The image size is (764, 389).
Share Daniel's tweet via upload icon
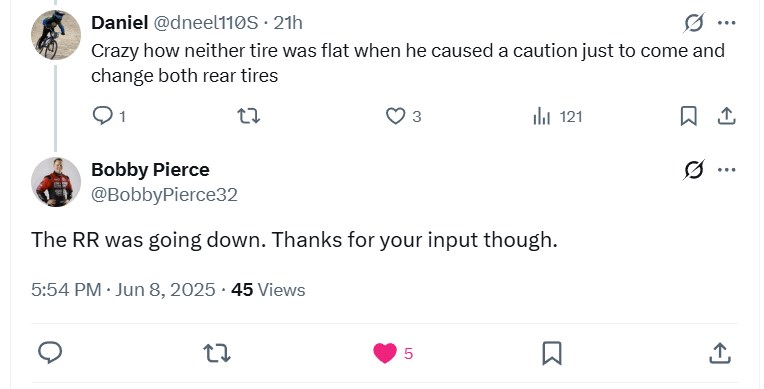click(x=726, y=117)
